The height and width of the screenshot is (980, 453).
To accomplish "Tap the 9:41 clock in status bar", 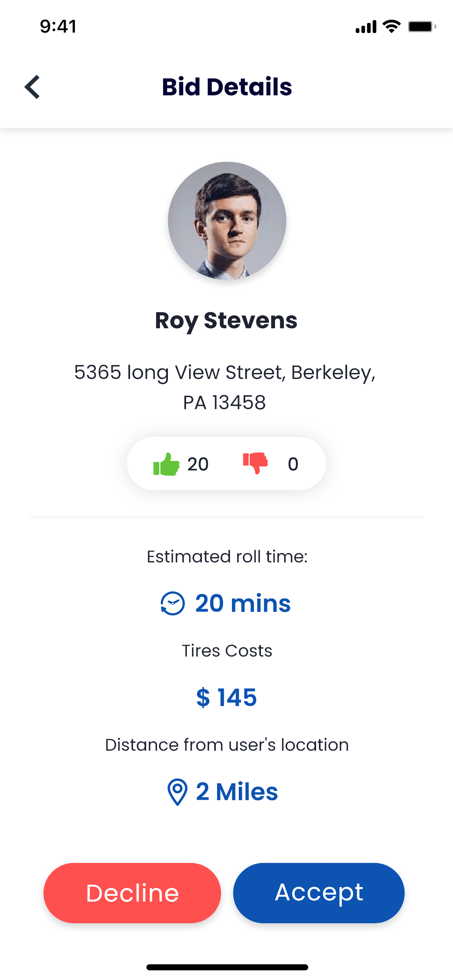I will click(58, 27).
